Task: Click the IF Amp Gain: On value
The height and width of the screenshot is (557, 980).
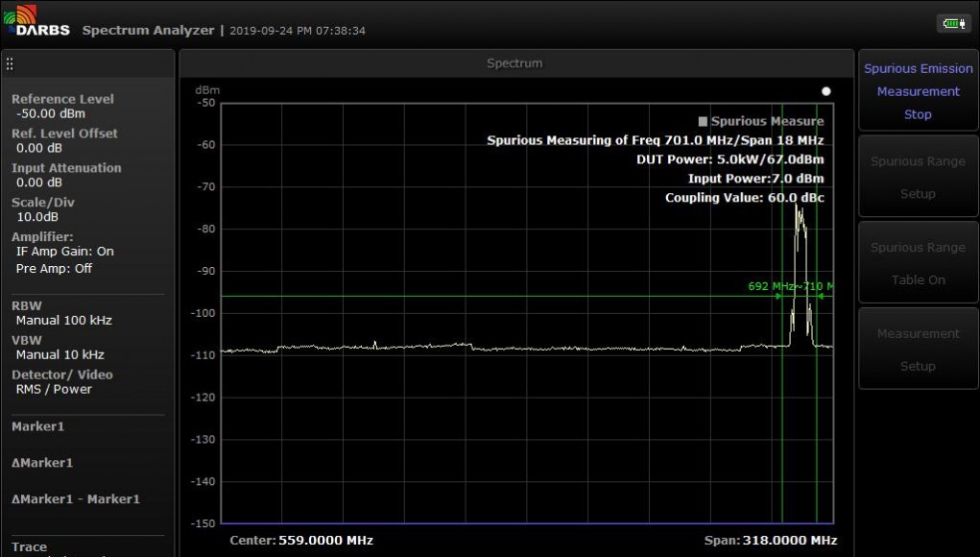Action: [x=65, y=252]
